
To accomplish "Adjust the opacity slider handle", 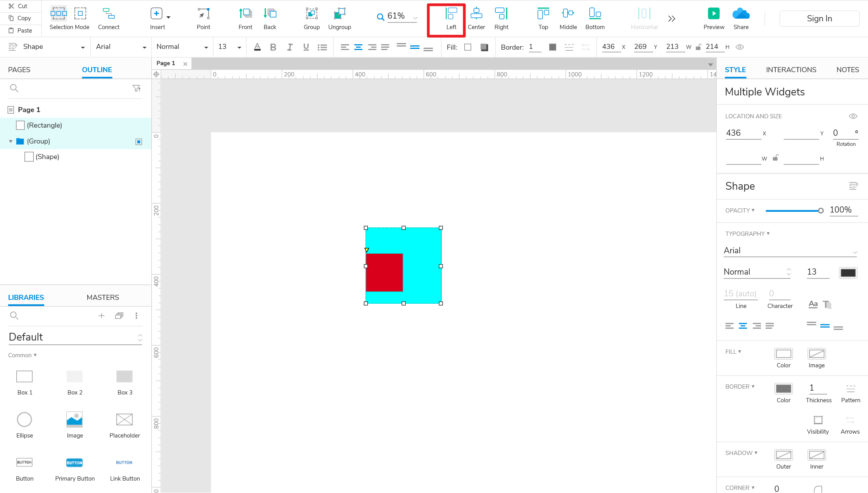I will click(821, 211).
